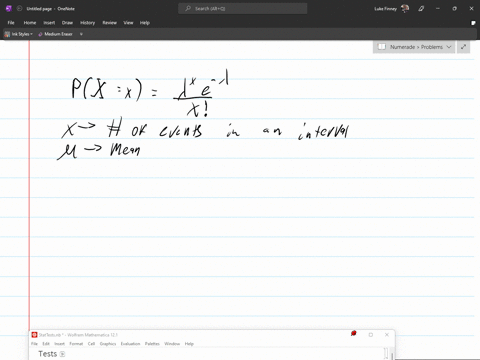
Task: Click the pen mode icon in title bar
Action: pos(421,9)
